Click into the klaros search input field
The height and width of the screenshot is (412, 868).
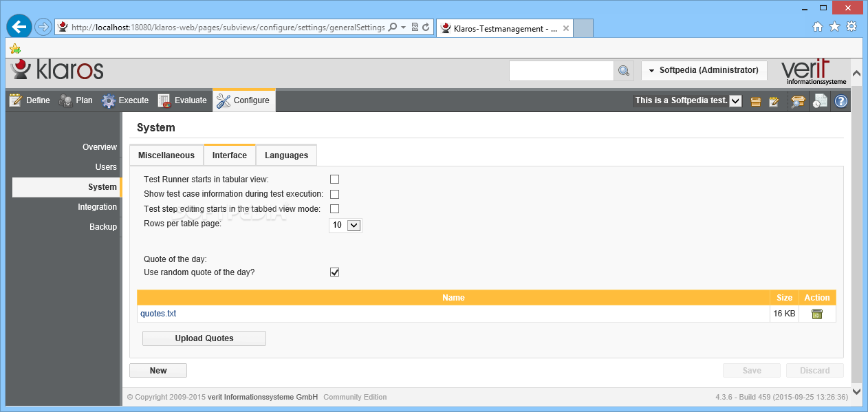point(561,71)
